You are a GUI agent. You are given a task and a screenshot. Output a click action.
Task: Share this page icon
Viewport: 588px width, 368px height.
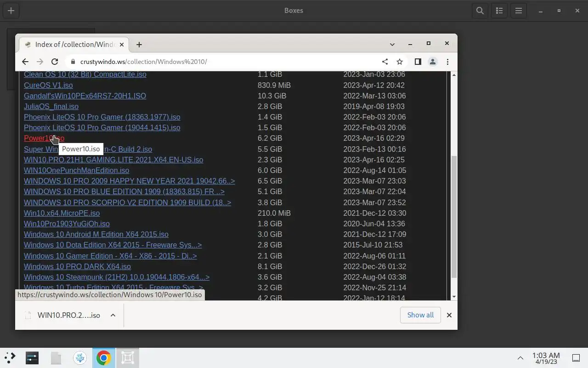[x=385, y=62]
